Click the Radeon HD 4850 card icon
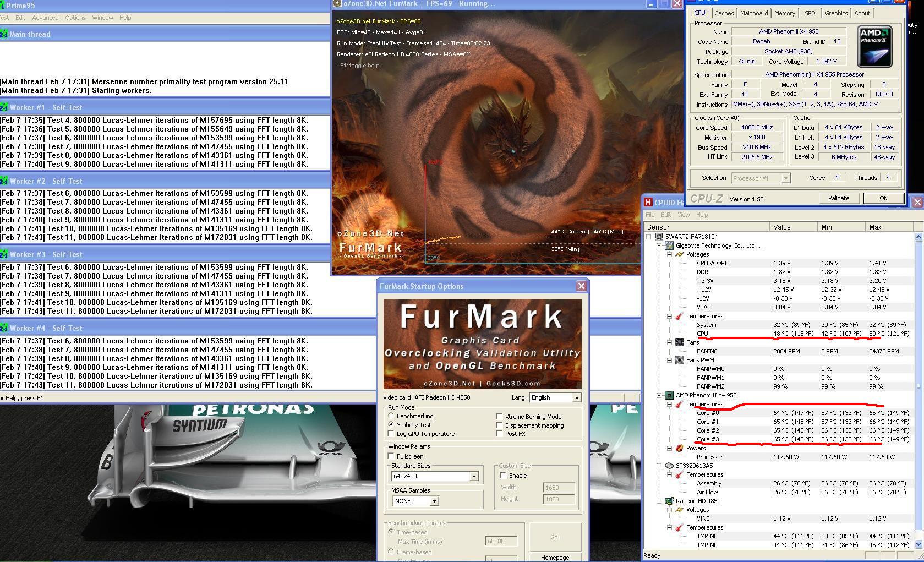Viewport: 924px width, 562px height. (x=669, y=501)
